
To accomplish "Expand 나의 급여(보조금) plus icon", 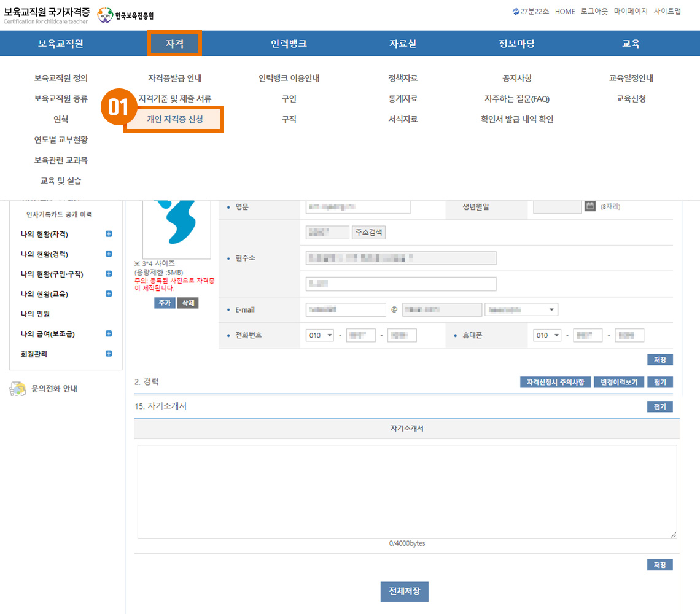I will pyautogui.click(x=109, y=333).
